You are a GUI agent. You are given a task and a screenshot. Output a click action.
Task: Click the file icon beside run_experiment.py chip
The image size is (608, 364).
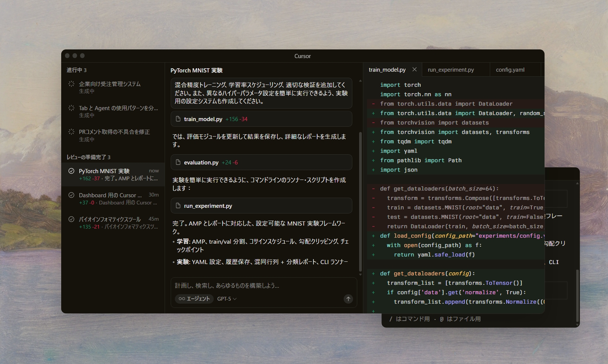point(178,206)
